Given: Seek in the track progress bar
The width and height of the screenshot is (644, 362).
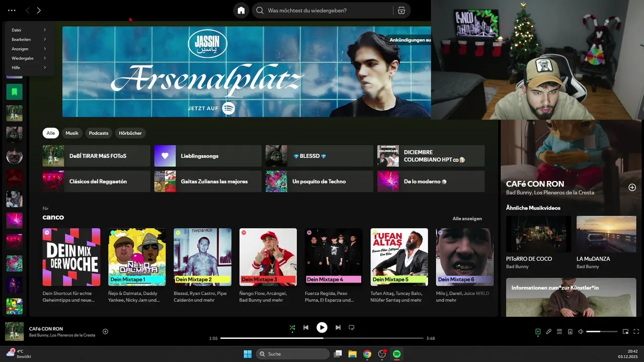Looking at the screenshot, I should (322, 338).
